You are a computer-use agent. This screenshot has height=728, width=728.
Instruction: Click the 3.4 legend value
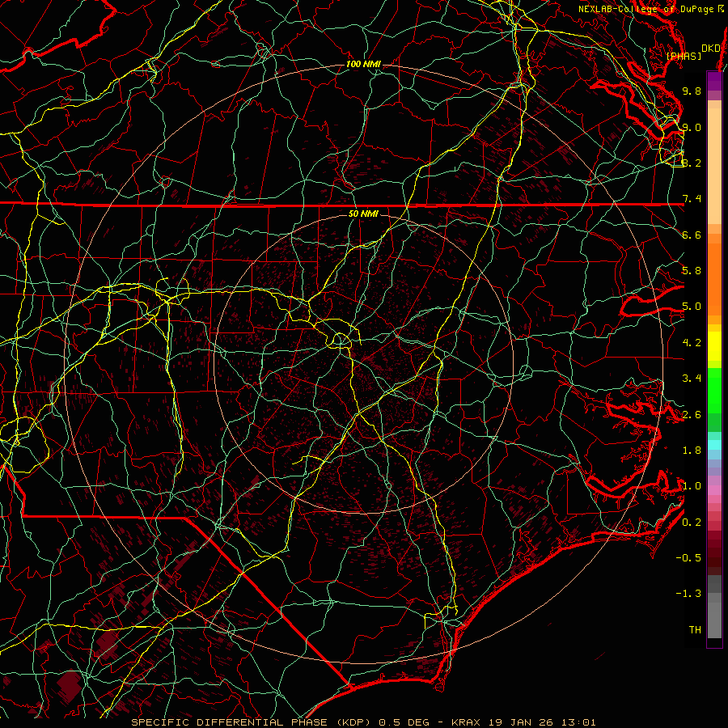point(692,379)
